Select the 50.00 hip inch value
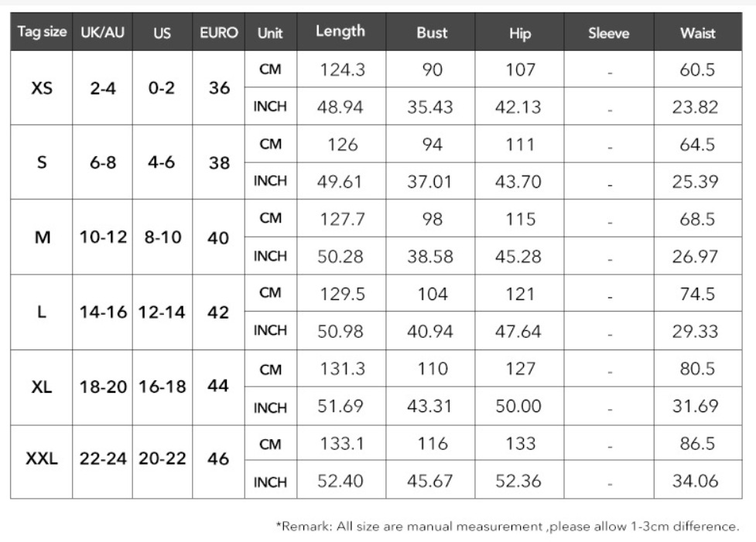 518,406
